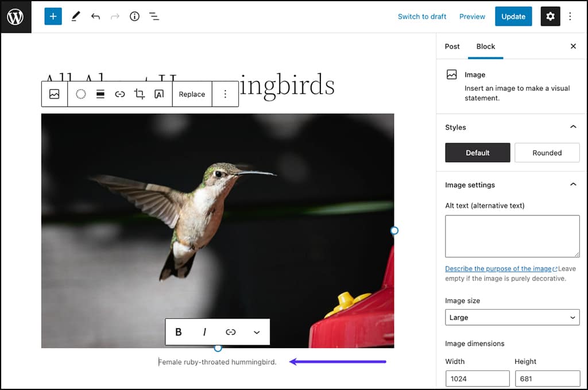Collapse the Styles panel section
The width and height of the screenshot is (588, 390).
(572, 127)
